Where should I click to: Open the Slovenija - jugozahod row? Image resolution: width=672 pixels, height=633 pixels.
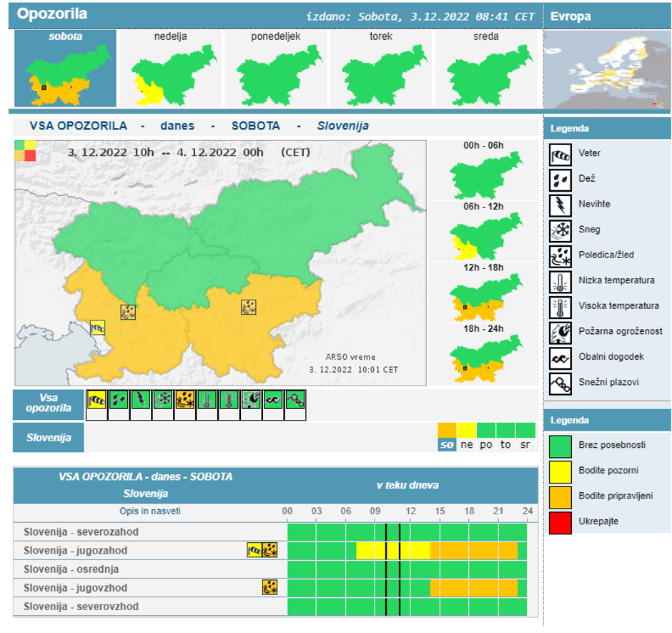pos(75,551)
